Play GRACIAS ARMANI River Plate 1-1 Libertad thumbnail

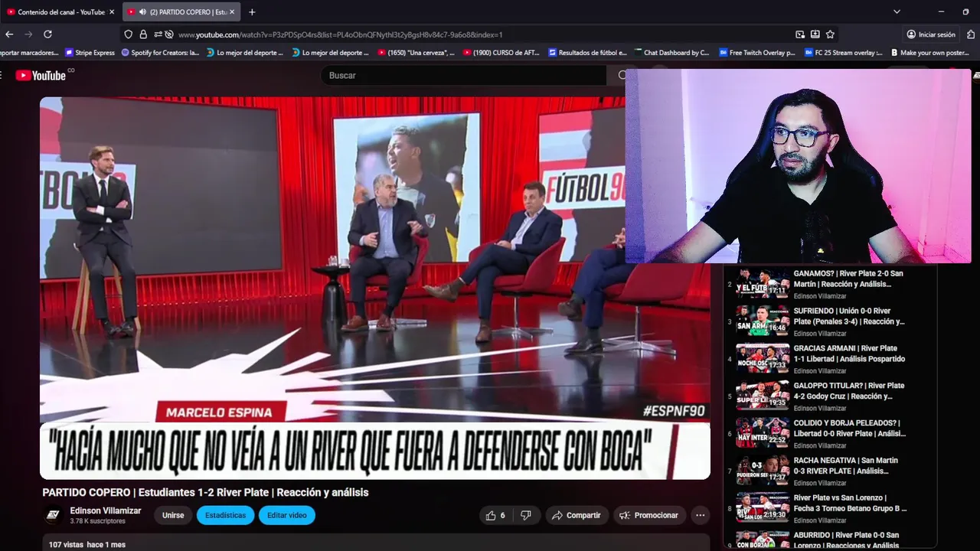[763, 357]
